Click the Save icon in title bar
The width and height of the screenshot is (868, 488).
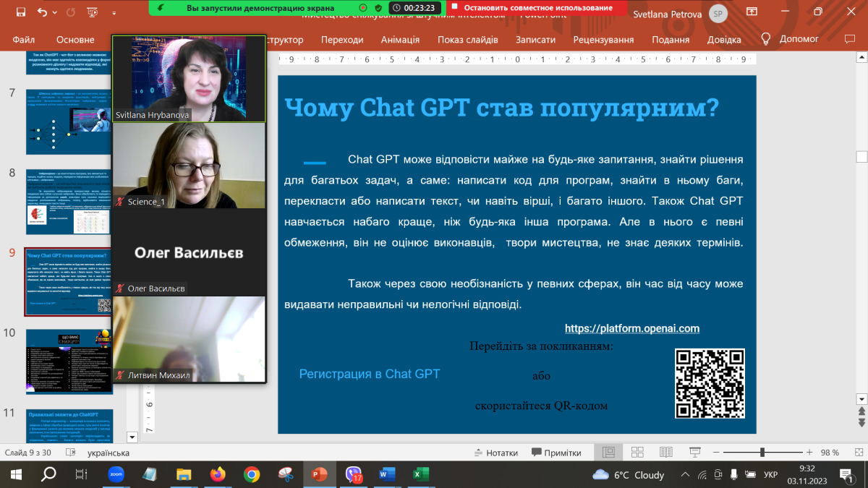click(x=20, y=12)
